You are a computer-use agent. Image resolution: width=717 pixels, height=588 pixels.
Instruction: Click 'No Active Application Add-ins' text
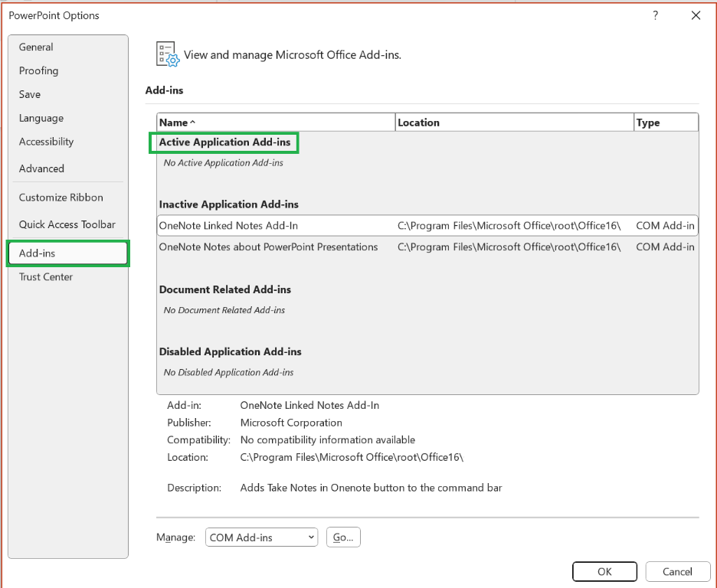tap(223, 162)
